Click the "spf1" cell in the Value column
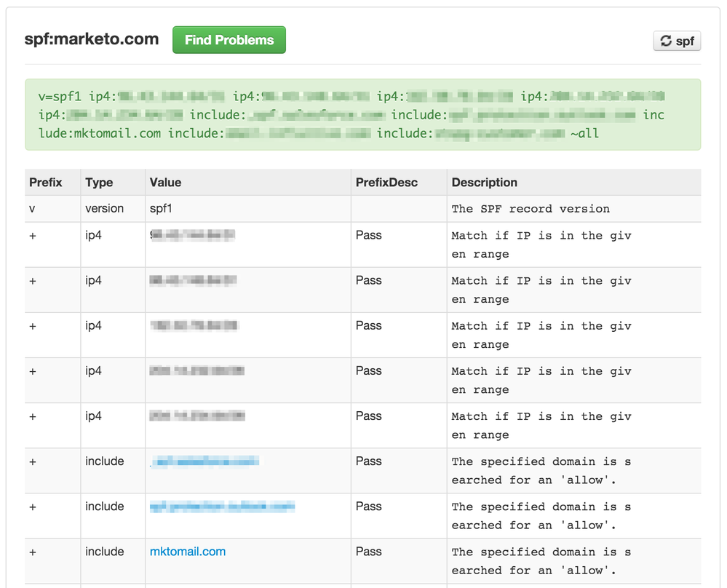The image size is (727, 588). click(162, 209)
